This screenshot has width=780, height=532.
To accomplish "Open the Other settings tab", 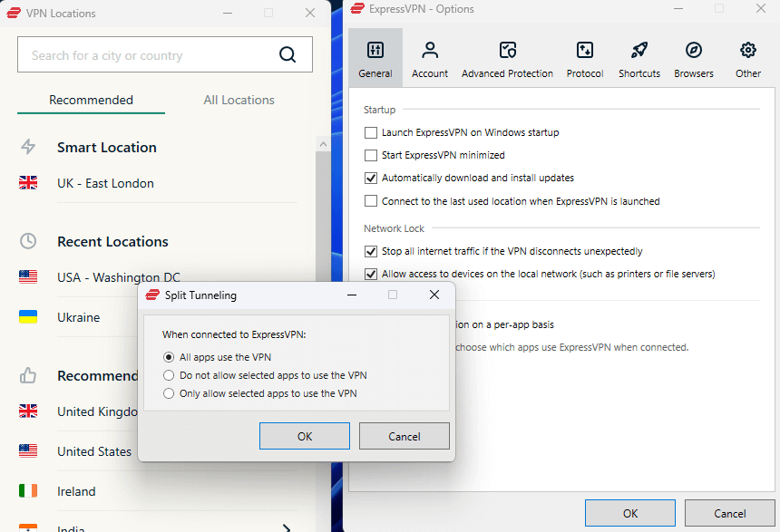I will [748, 59].
